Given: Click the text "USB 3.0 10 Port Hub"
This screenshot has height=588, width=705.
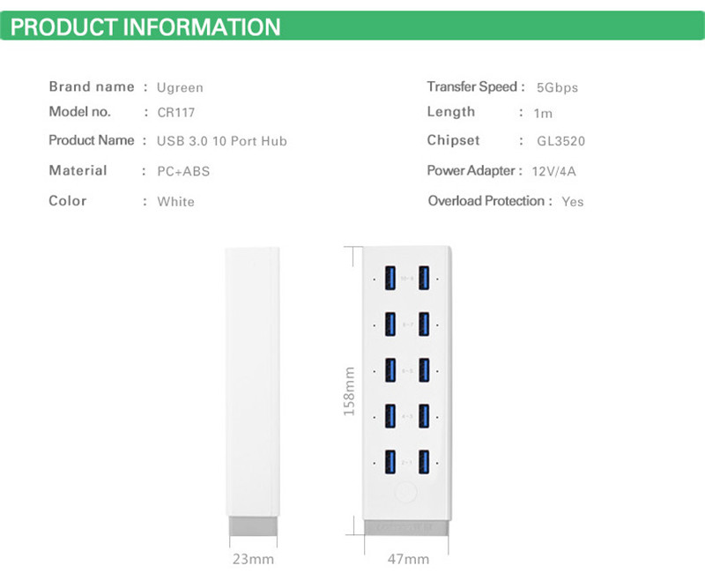Looking at the screenshot, I should (222, 141).
